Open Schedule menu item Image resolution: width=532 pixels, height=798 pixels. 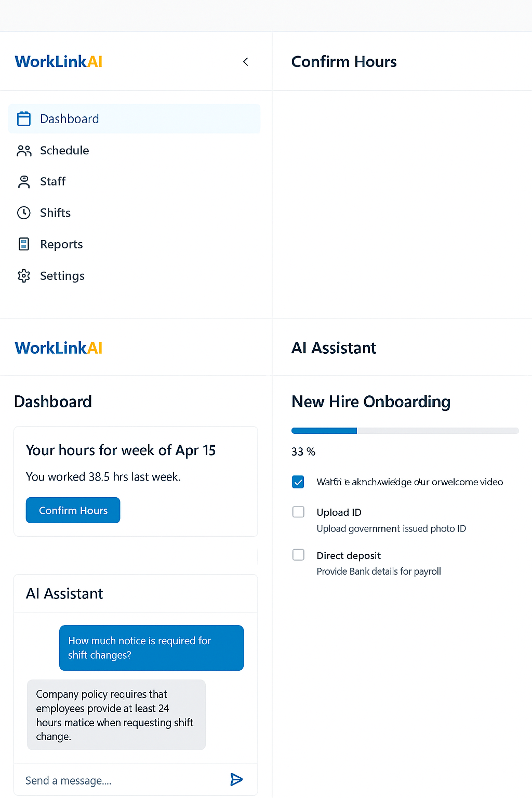click(134, 151)
